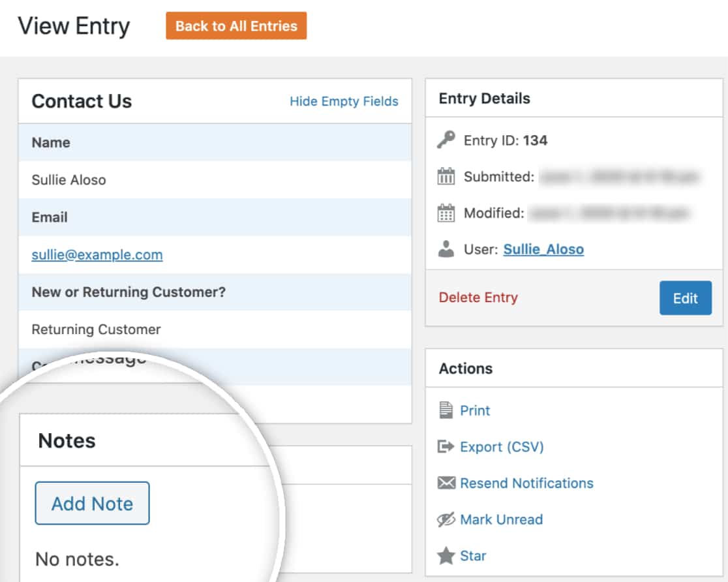This screenshot has width=728, height=582.
Task: Click the 'View Entry' page title
Action: coord(74,26)
